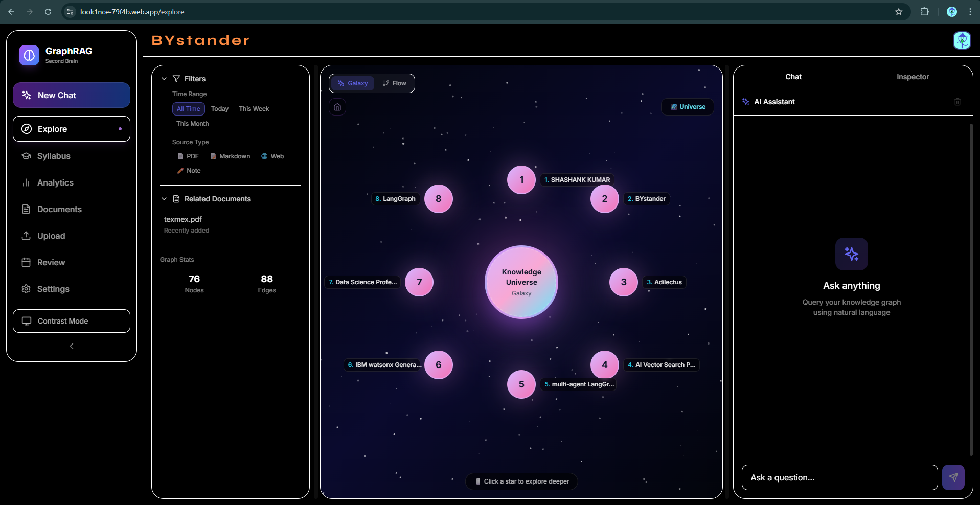Image resolution: width=980 pixels, height=505 pixels.
Task: Toggle Web source type filter
Action: click(272, 156)
